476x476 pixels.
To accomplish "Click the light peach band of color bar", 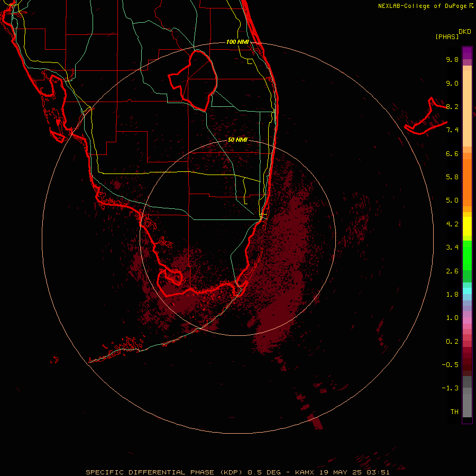I will point(467,108).
